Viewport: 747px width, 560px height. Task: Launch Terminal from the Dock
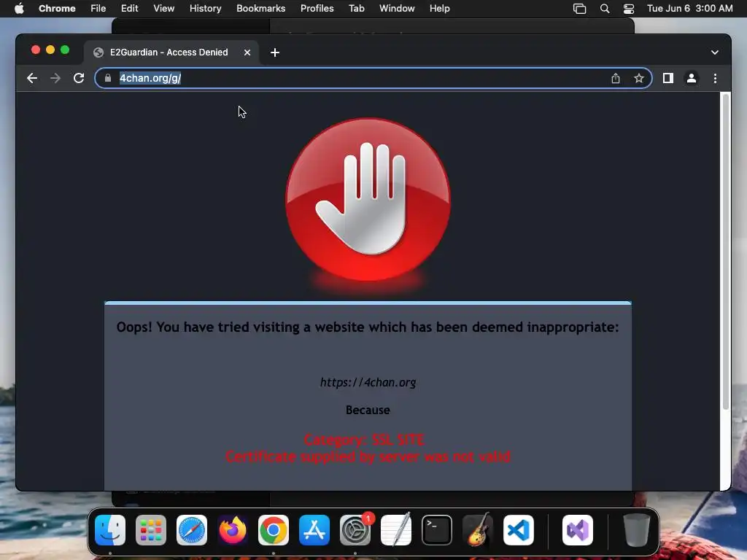(437, 530)
